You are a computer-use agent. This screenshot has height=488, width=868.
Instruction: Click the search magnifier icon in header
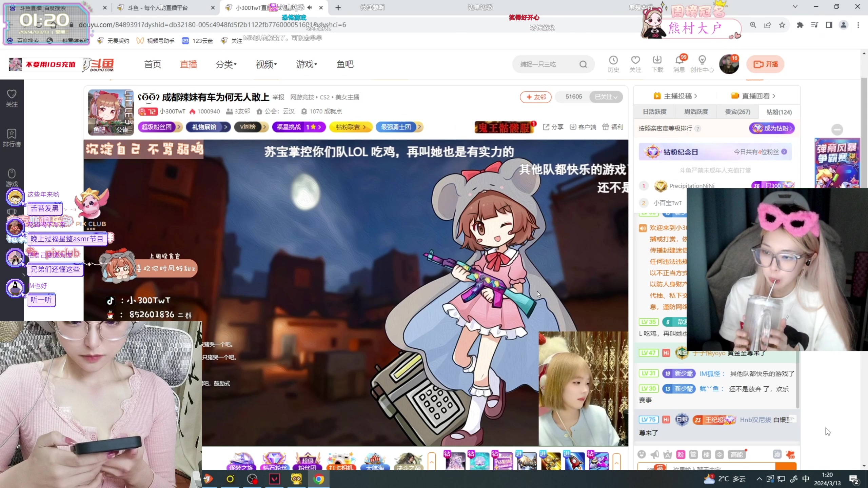pyautogui.click(x=583, y=64)
